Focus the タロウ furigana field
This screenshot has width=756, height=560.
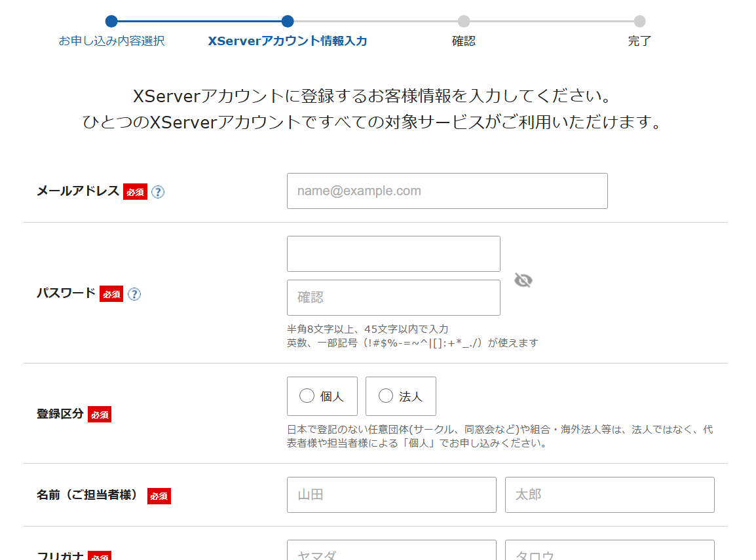coord(609,550)
